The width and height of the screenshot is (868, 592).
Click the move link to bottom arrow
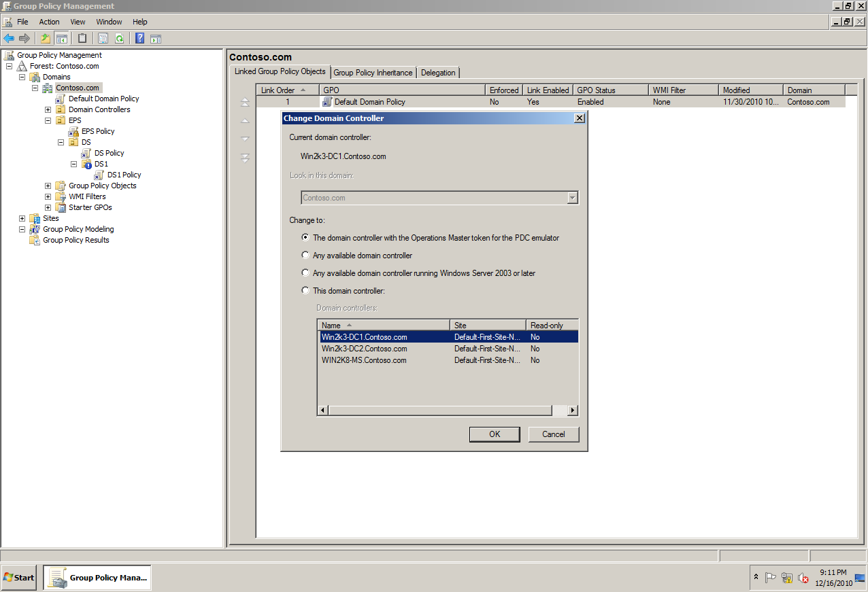245,158
